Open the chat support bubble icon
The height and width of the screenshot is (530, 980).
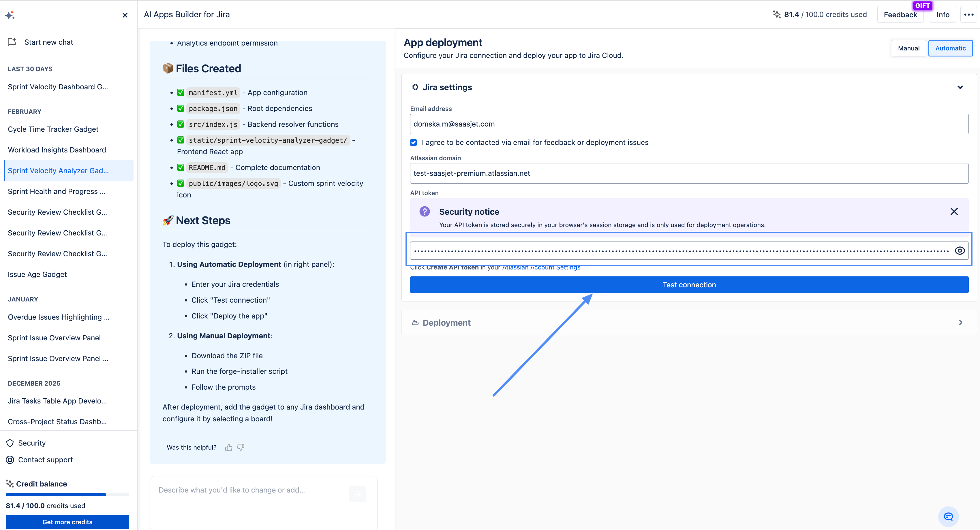(x=948, y=516)
